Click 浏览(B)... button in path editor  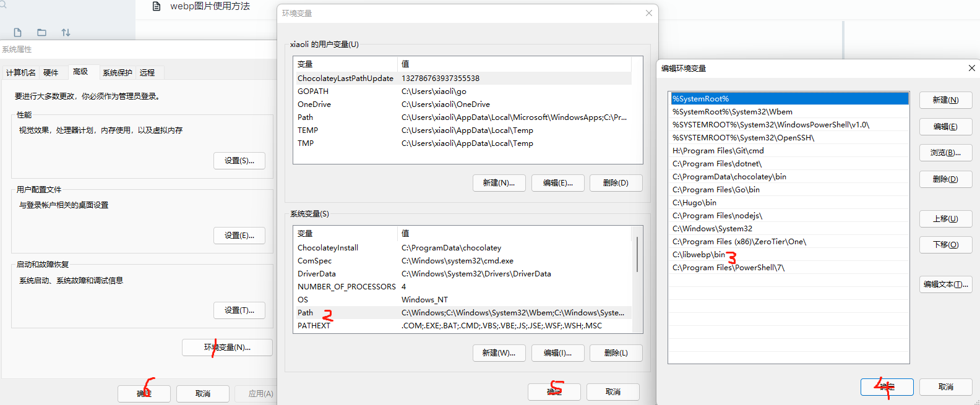click(945, 153)
